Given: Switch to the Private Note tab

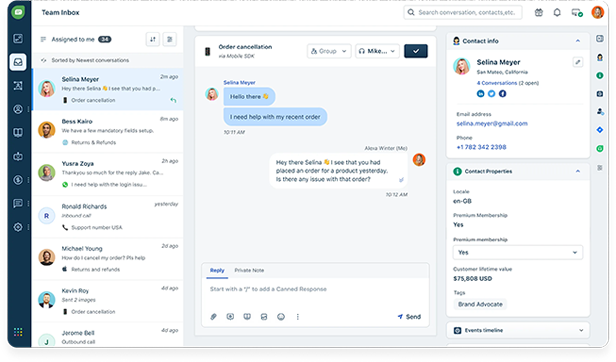Looking at the screenshot, I should coord(249,270).
